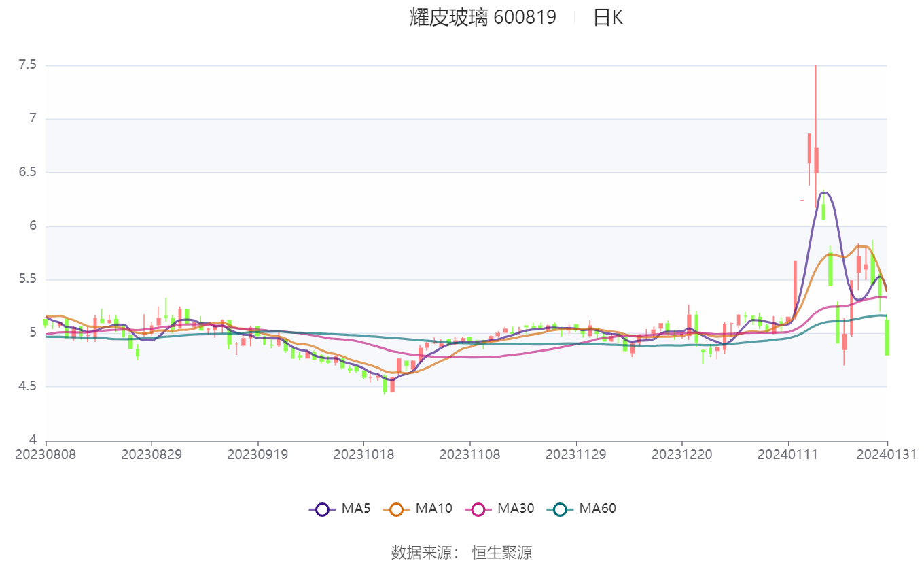Screen dimensions: 924x563
Task: Select the 20230829 date label
Action: click(x=152, y=454)
